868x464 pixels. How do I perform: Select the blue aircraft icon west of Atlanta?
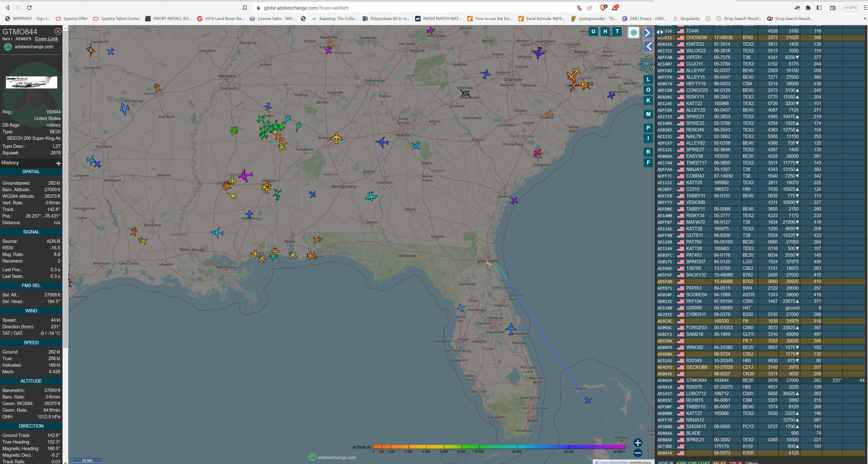382,142
